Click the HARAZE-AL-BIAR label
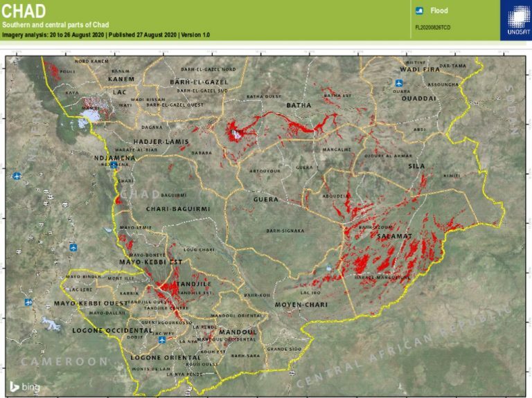Image resolution: width=532 pixels, height=398 pixels. [x=136, y=150]
